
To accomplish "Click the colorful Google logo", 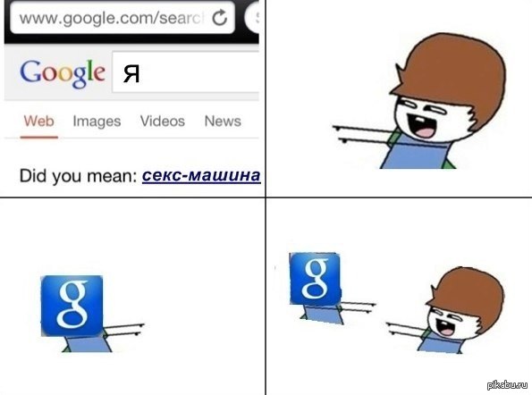I will (x=62, y=72).
